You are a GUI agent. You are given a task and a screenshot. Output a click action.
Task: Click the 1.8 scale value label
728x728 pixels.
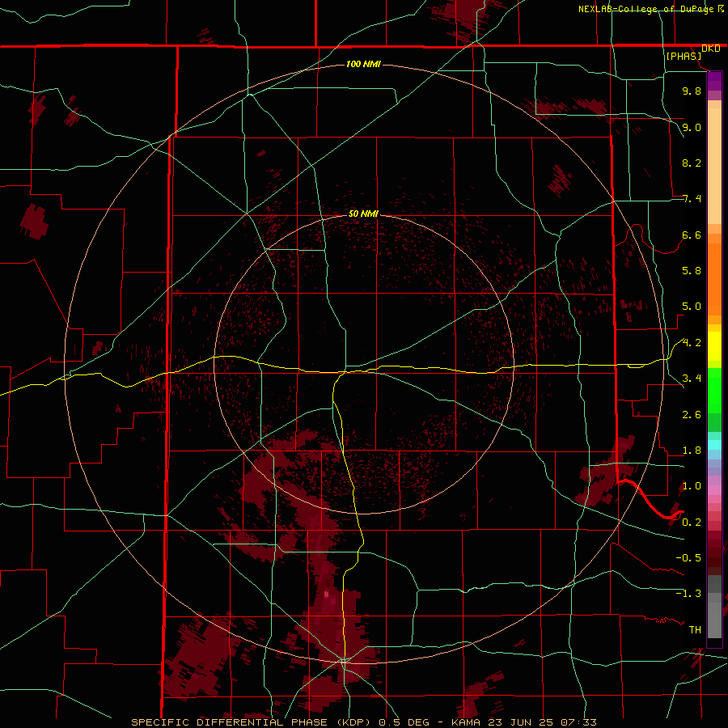point(692,451)
